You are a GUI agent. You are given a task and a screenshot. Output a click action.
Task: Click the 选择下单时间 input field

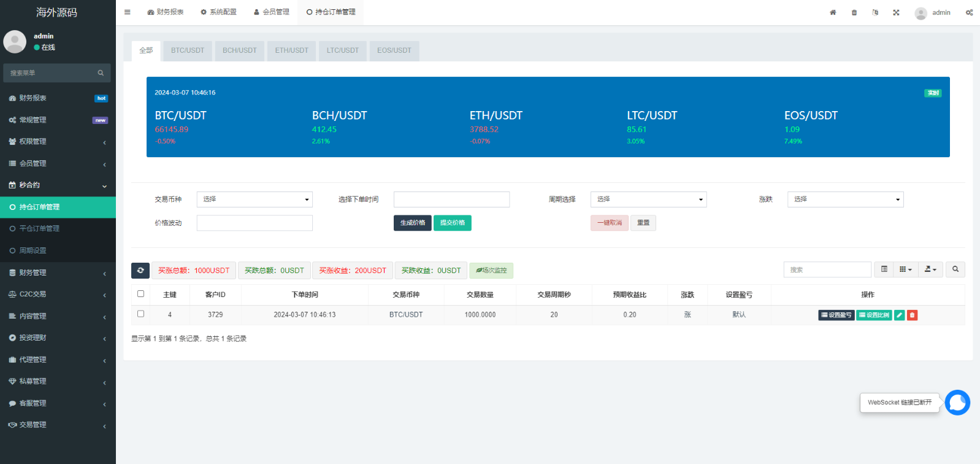coord(451,199)
